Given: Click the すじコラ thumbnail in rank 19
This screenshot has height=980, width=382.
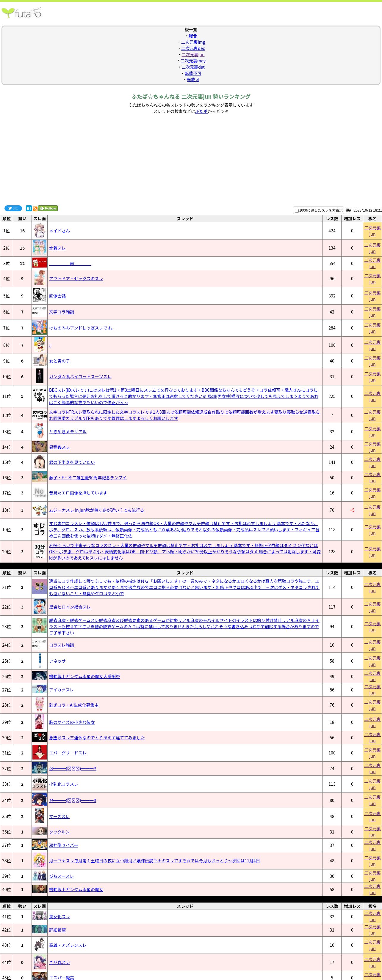Looking at the screenshot, I should 40,530.
